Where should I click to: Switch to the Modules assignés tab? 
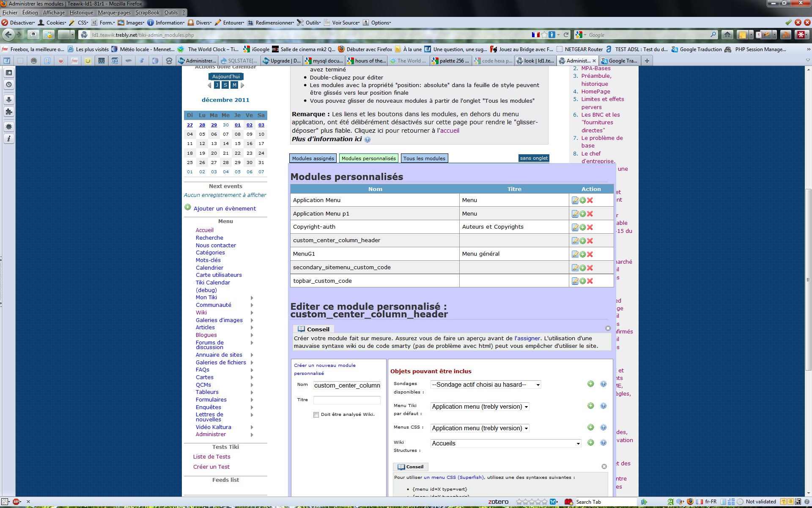tap(313, 158)
